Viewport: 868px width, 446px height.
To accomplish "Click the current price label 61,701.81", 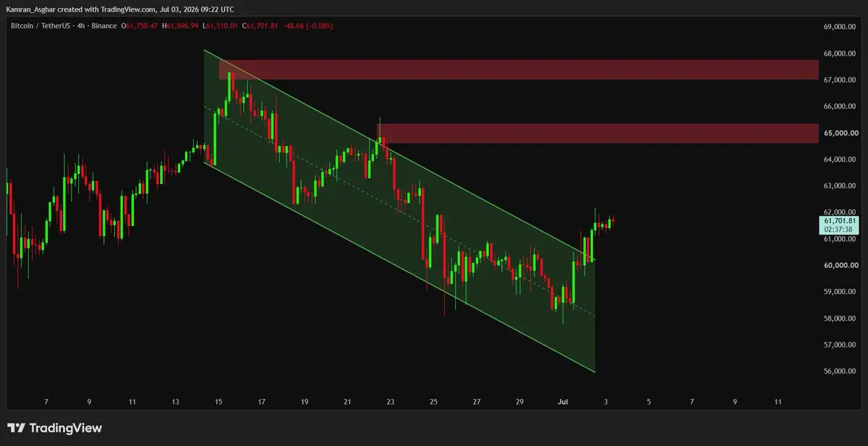I will [840, 220].
